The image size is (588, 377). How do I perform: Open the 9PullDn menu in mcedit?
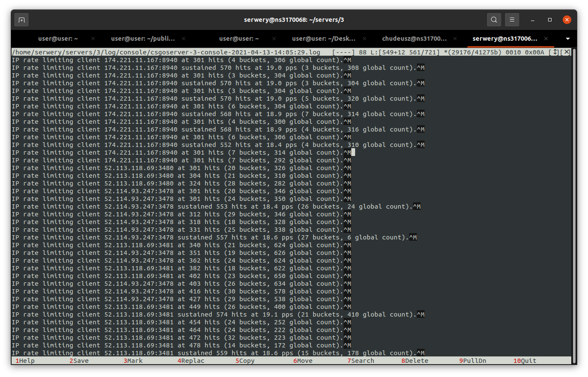[x=474, y=361]
